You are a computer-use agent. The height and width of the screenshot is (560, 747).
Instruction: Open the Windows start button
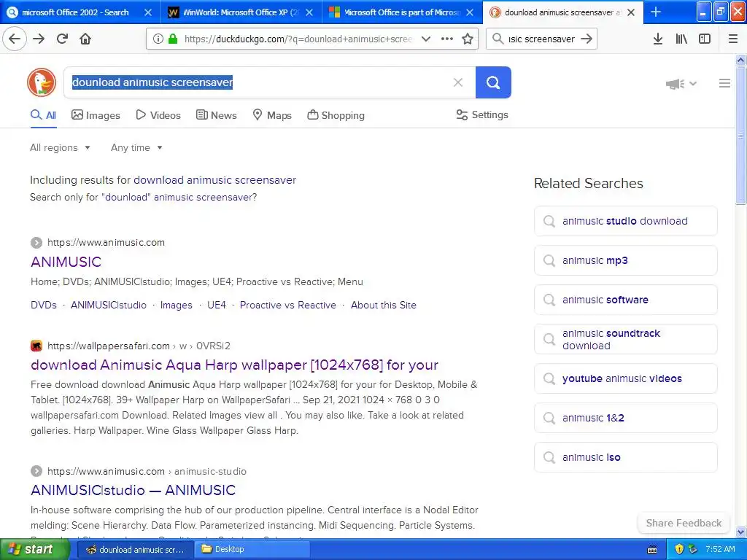[x=34, y=550]
